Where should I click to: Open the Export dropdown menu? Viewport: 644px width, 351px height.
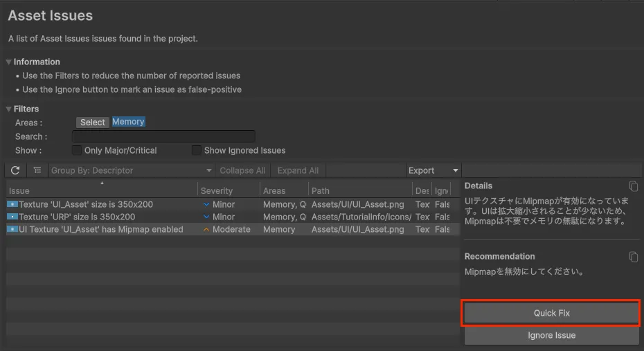coord(433,170)
